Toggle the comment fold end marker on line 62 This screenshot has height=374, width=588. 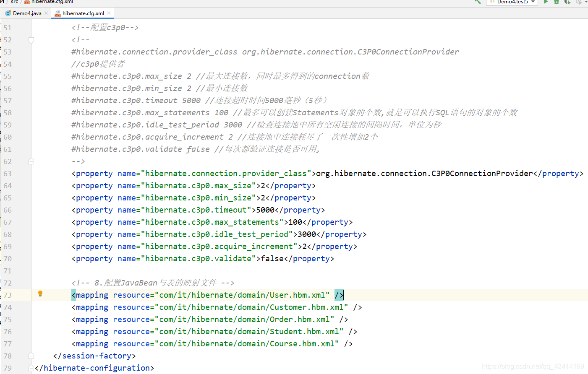31,161
